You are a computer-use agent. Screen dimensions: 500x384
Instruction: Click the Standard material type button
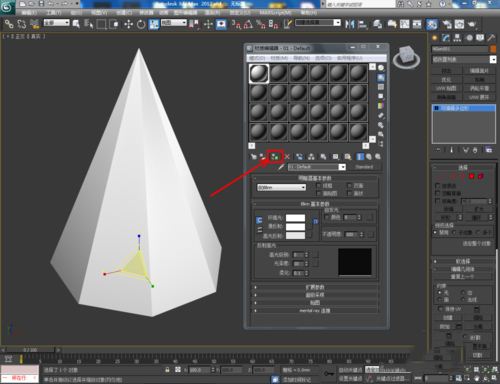364,167
